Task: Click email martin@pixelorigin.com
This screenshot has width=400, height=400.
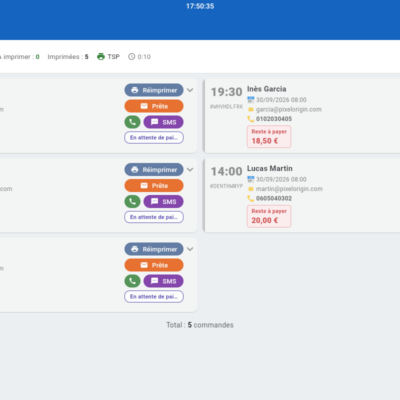Action: tap(289, 189)
